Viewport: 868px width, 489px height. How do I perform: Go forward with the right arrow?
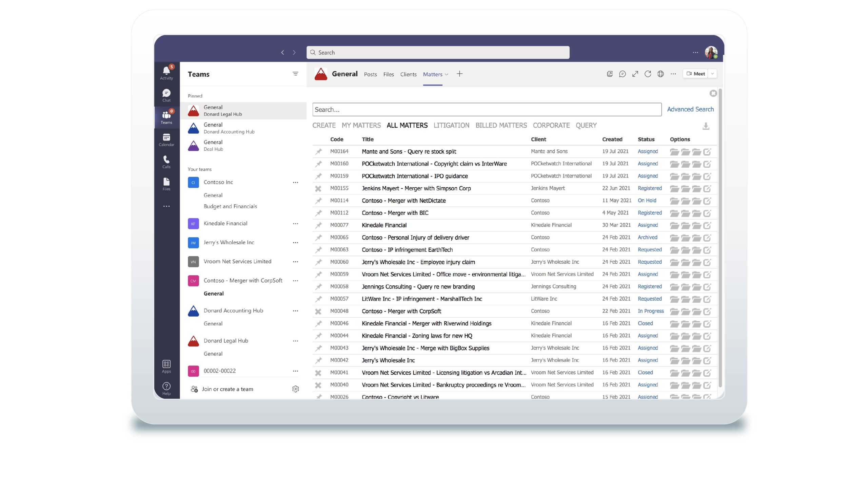point(294,53)
